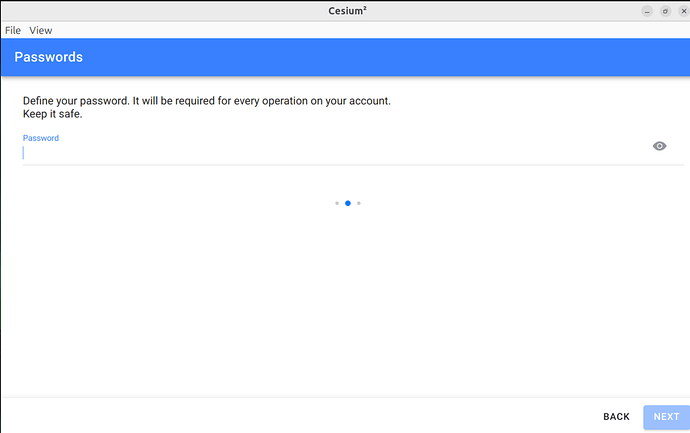
Task: Toggle password visibility with the eye icon
Action: 659,146
